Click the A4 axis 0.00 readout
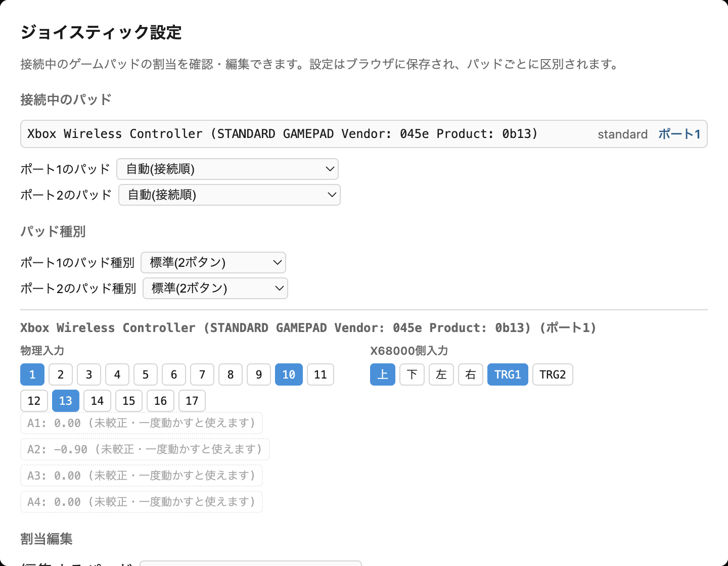This screenshot has height=566, width=728. click(x=142, y=502)
